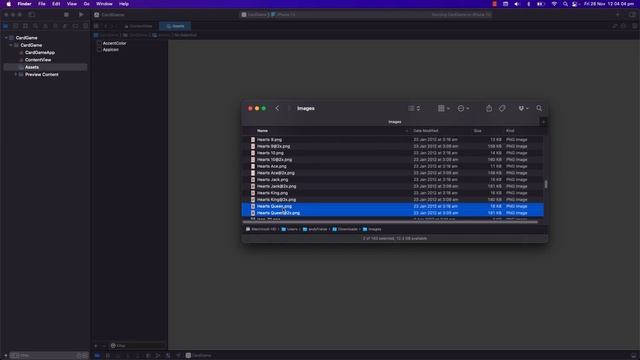This screenshot has height=360, width=640.
Task: Collapse CardGame group folder in navigator
Action: pyautogui.click(x=11, y=45)
